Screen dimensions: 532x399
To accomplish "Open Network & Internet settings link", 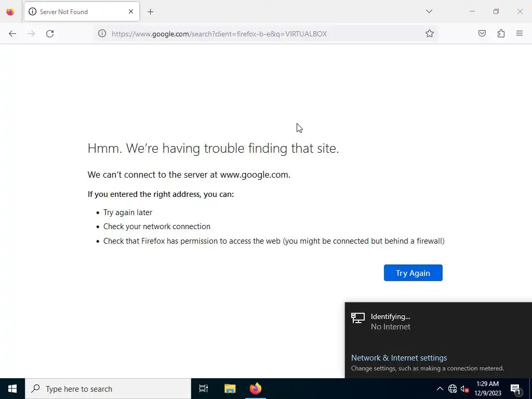I will tap(398, 357).
